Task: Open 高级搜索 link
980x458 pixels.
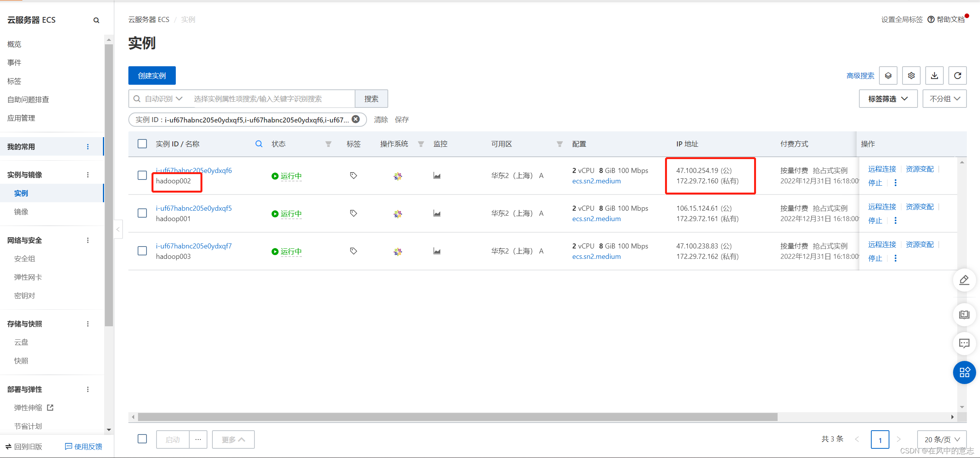Action: coord(860,75)
